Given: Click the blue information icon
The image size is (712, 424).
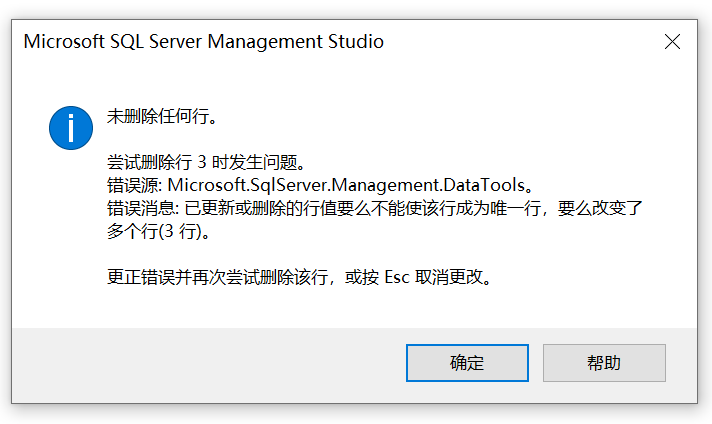Looking at the screenshot, I should (71, 127).
